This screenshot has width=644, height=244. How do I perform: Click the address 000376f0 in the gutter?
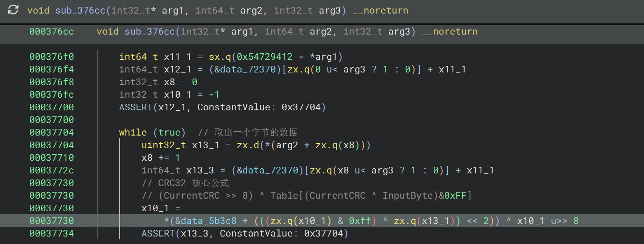pos(51,57)
